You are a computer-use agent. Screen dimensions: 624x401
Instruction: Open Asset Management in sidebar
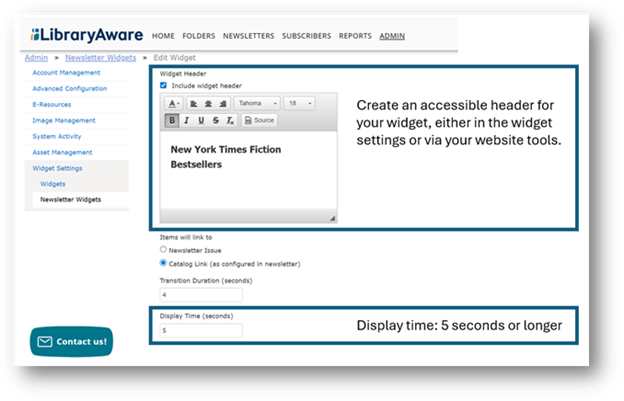pos(62,152)
